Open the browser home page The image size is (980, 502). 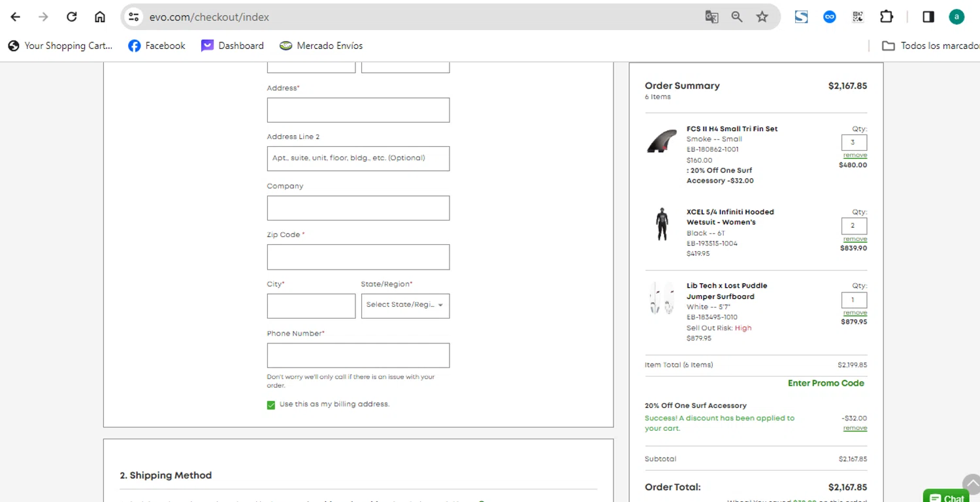100,17
